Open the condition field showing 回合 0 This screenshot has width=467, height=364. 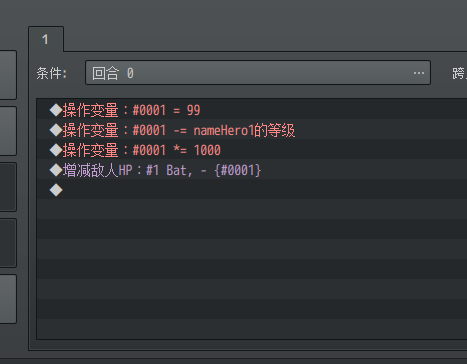coord(258,73)
